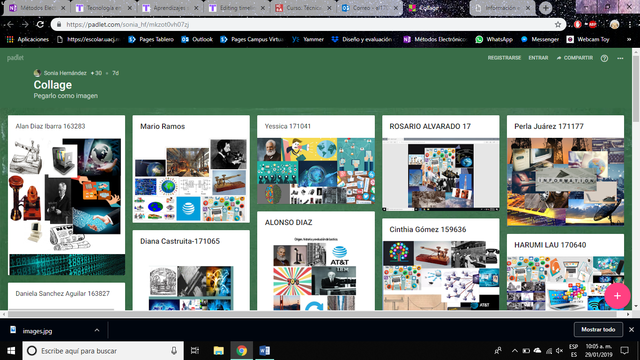Image resolution: width=640 pixels, height=360 pixels.
Task: Open Word from the taskbar
Action: pos(264,351)
